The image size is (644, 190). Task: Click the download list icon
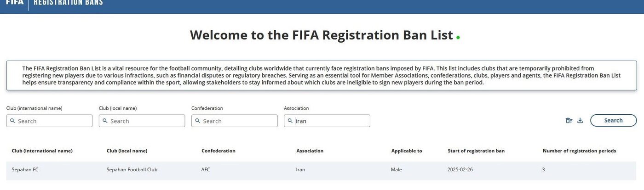pos(580,121)
